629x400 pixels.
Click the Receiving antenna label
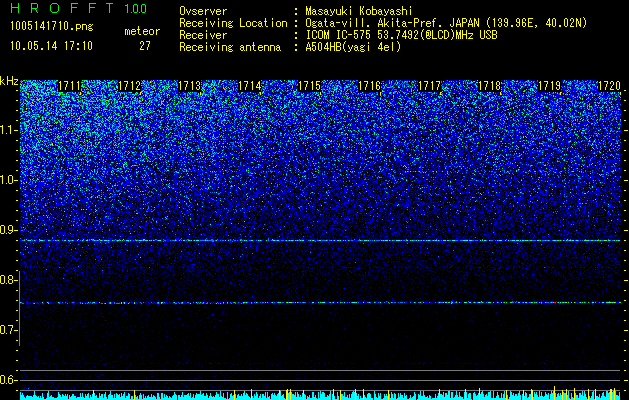click(230, 47)
